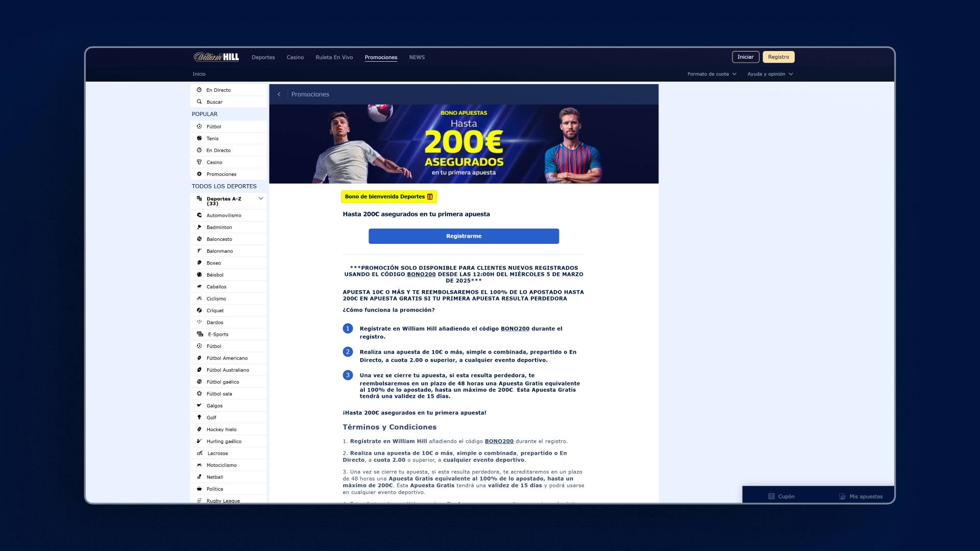This screenshot has height=551, width=980.
Task: Select Fútbol under Popular section
Action: click(229, 127)
